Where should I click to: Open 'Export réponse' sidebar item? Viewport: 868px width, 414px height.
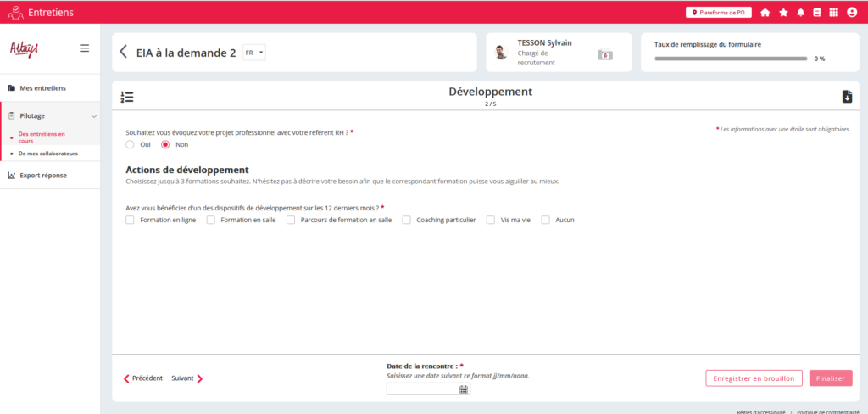42,176
